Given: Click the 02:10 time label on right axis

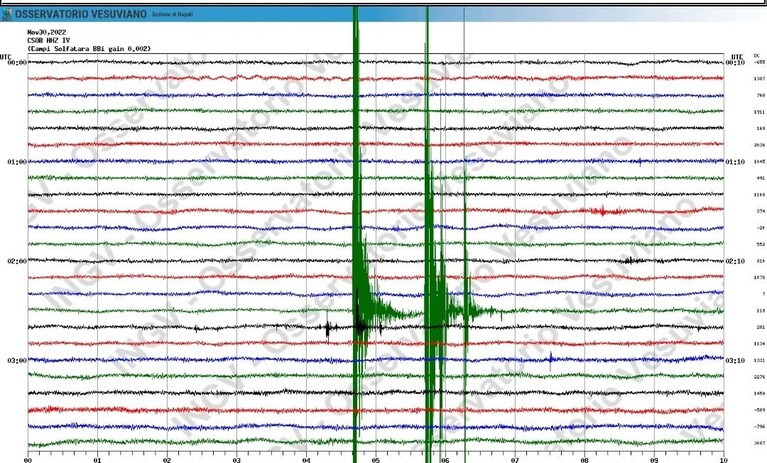Looking at the screenshot, I should [x=735, y=261].
